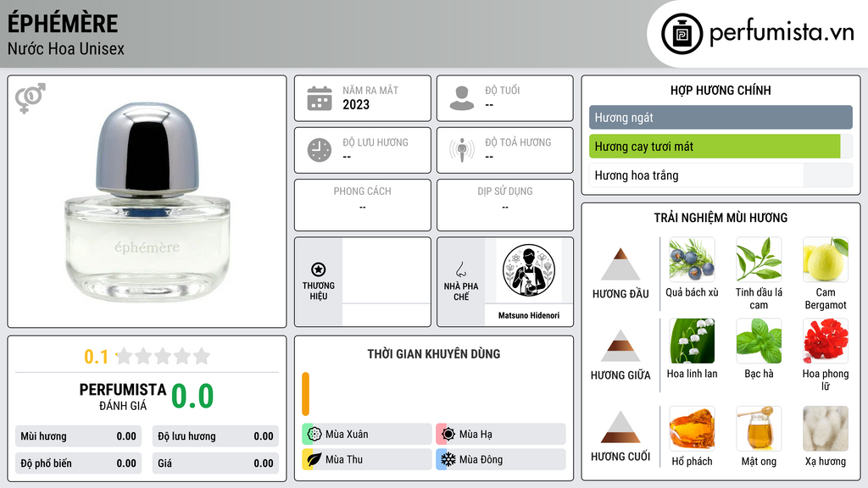Click the green 0.0 Perfumista score
This screenshot has width=868, height=488.
(x=192, y=396)
